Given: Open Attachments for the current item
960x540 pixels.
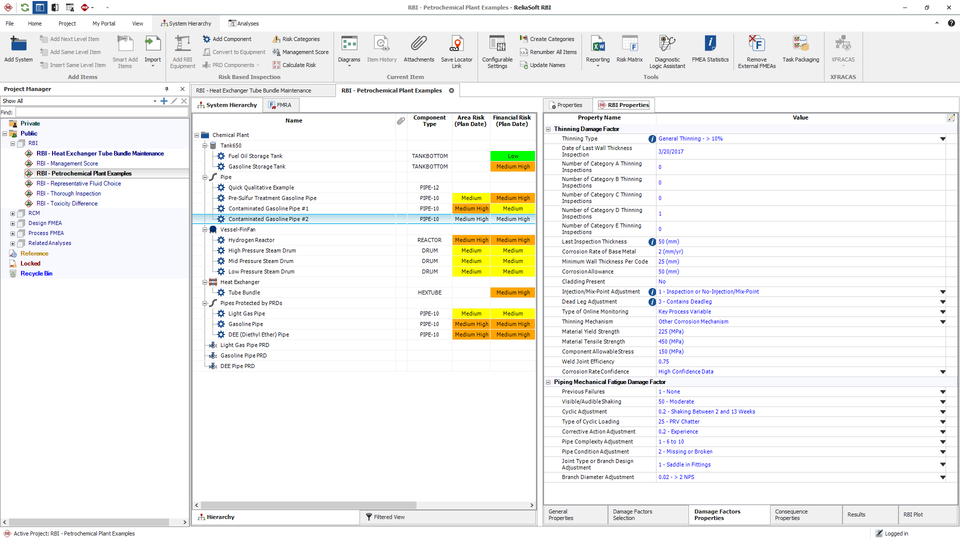Looking at the screenshot, I should click(x=419, y=49).
